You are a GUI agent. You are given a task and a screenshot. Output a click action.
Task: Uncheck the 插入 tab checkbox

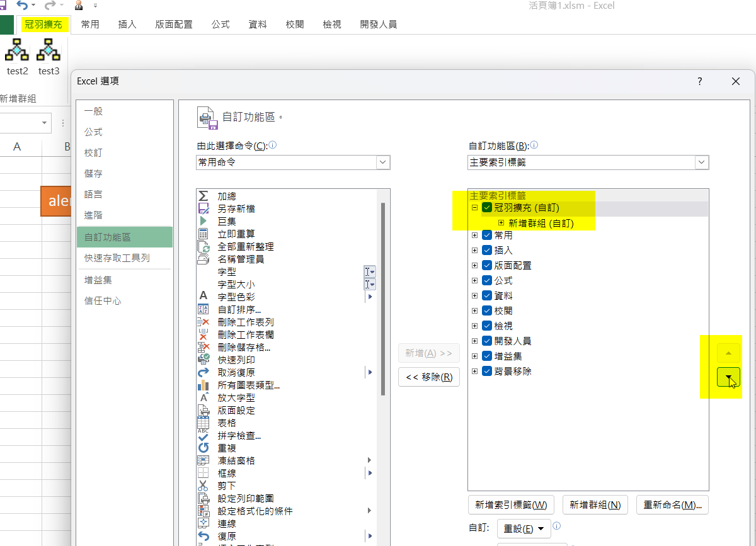click(x=487, y=250)
